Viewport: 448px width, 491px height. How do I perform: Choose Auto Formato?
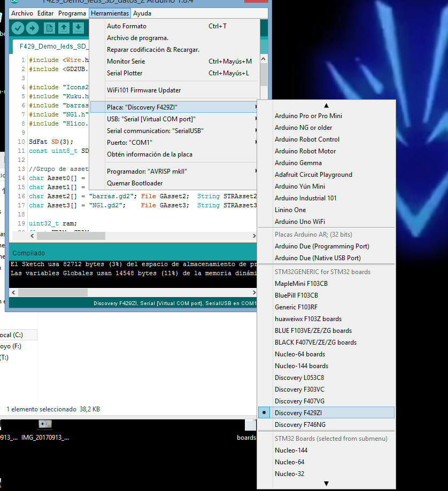coord(175,26)
